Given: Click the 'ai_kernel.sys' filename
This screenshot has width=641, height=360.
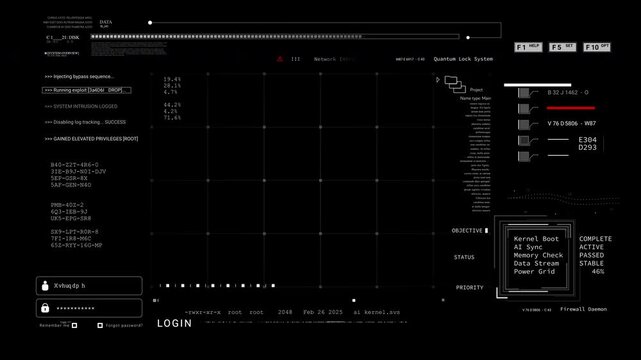Looking at the screenshot, I should coord(377,312).
